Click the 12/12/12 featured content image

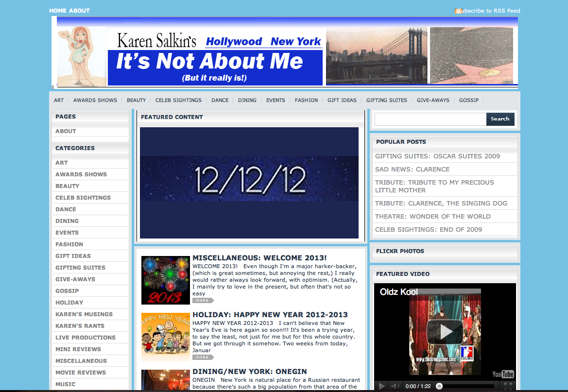click(x=249, y=183)
